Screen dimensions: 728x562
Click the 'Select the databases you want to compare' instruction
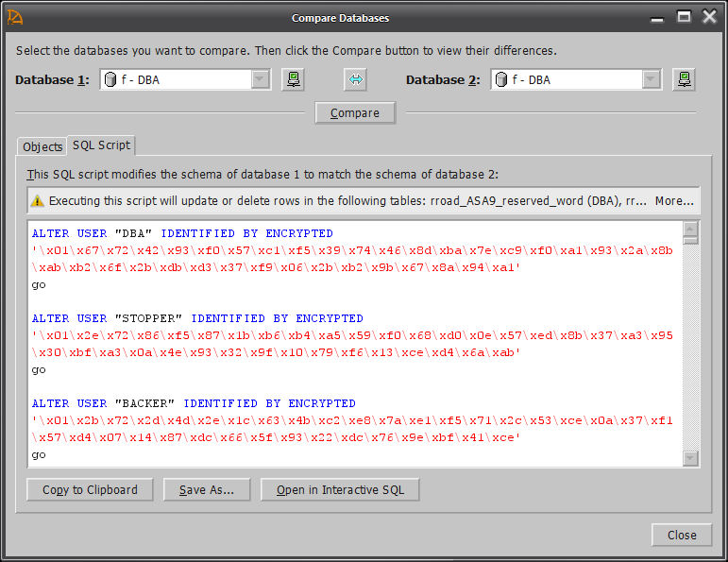pyautogui.click(x=286, y=51)
